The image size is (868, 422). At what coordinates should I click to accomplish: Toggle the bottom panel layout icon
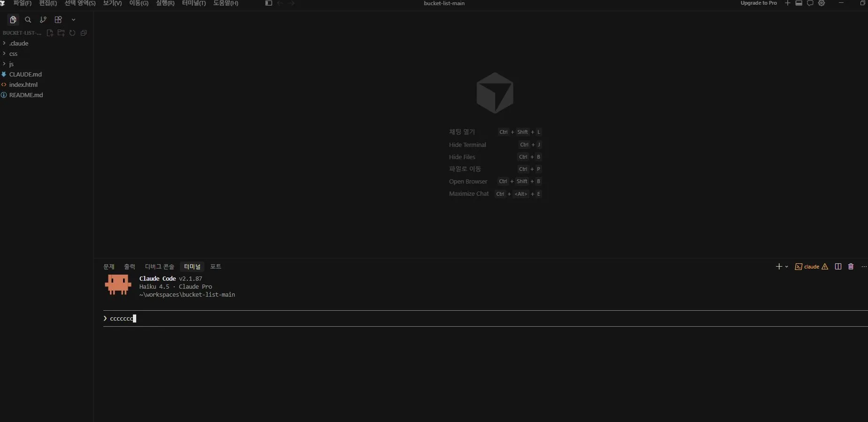point(798,3)
